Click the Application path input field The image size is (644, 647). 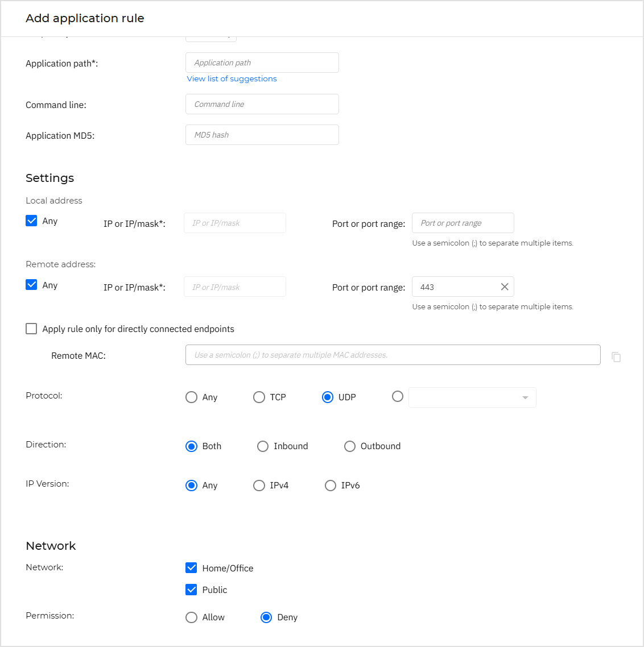point(262,63)
